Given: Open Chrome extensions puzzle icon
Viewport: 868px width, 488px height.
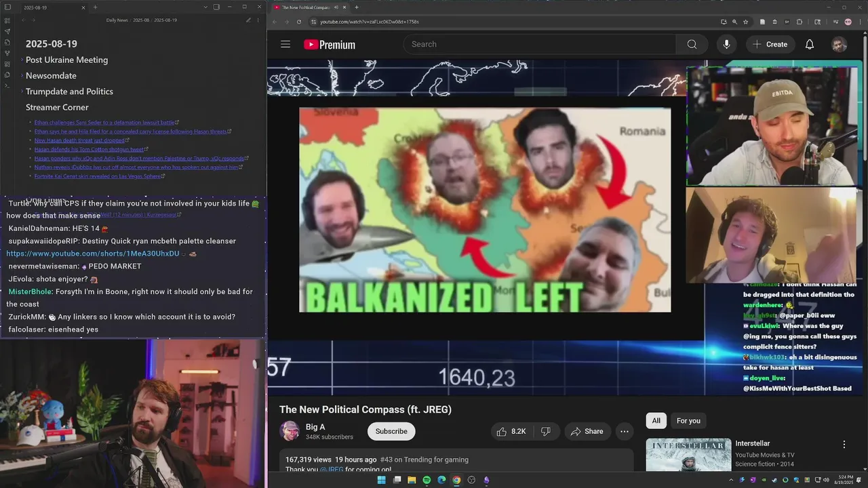Looking at the screenshot, I should click(x=800, y=22).
